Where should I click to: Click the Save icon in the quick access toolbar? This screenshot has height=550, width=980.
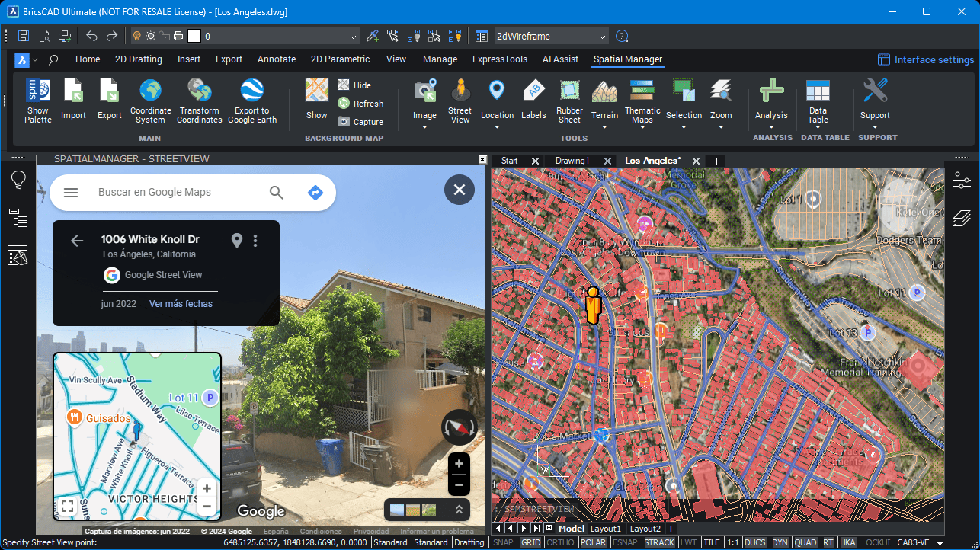24,36
